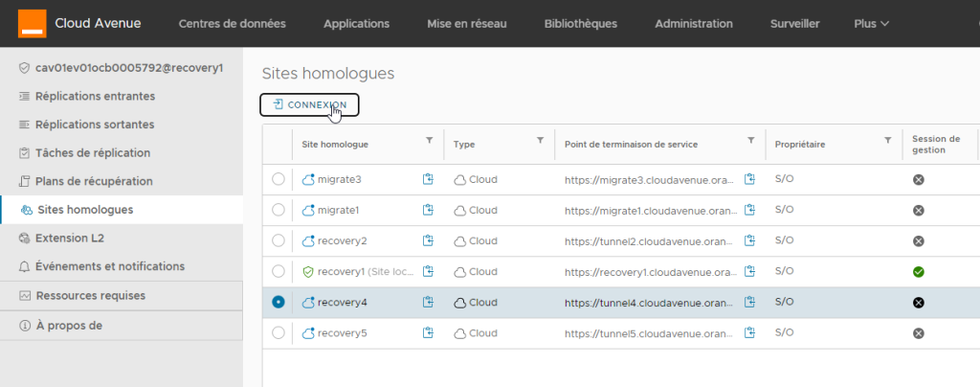Click the recovery5 cloud site icon
980x387 pixels.
(x=308, y=333)
